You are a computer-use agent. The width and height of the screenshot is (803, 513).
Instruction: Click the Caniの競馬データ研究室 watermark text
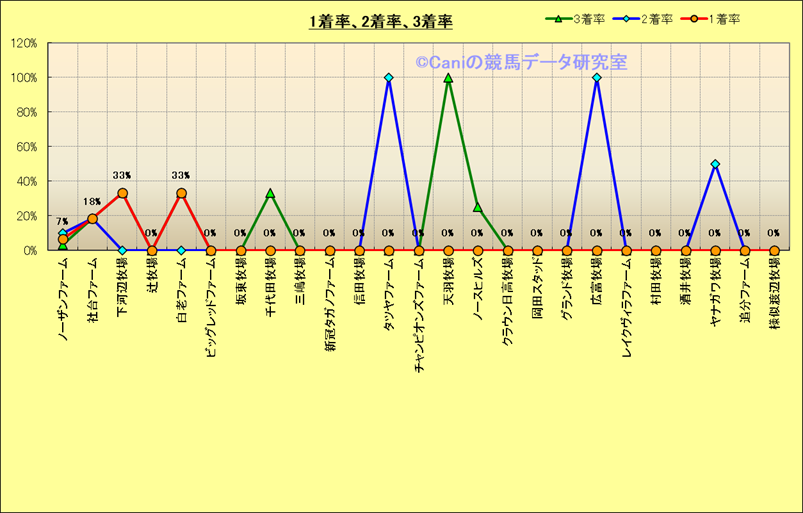(x=521, y=63)
